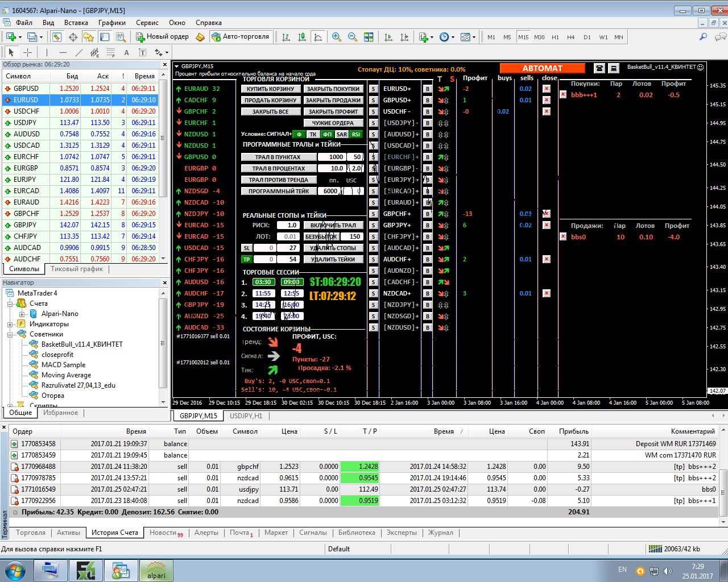Click the Navigator panel vertical scrollbar
The height and width of the screenshot is (582, 728).
coord(164,341)
